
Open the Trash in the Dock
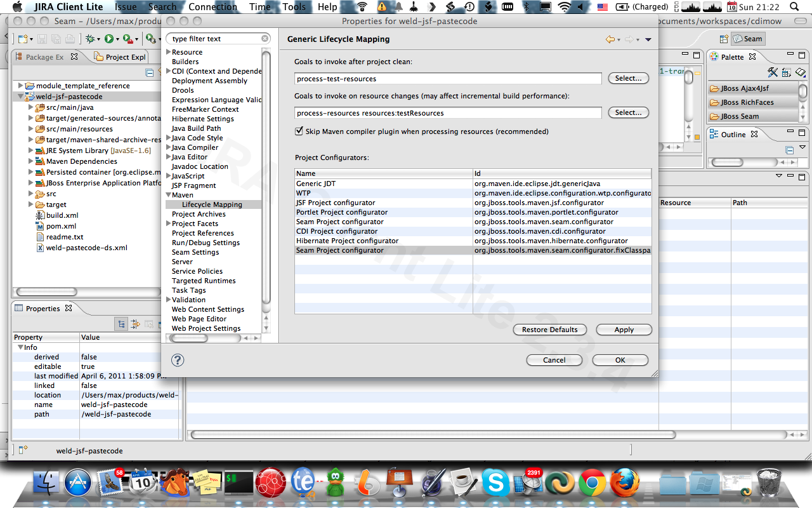[x=769, y=483]
